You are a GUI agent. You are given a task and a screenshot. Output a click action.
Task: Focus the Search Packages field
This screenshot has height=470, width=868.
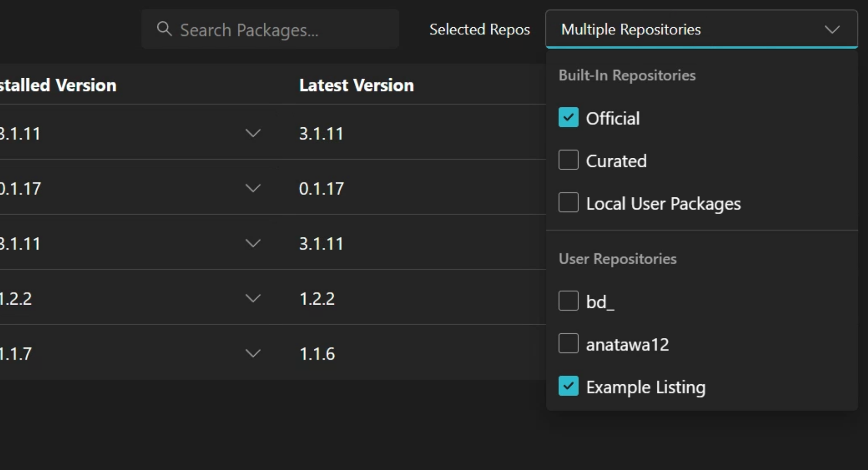(x=270, y=29)
